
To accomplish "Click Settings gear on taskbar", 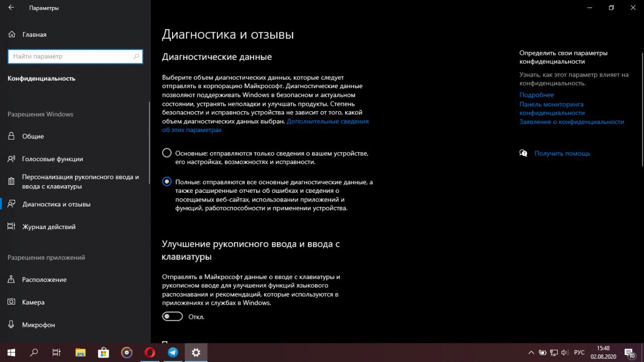I will point(196,352).
